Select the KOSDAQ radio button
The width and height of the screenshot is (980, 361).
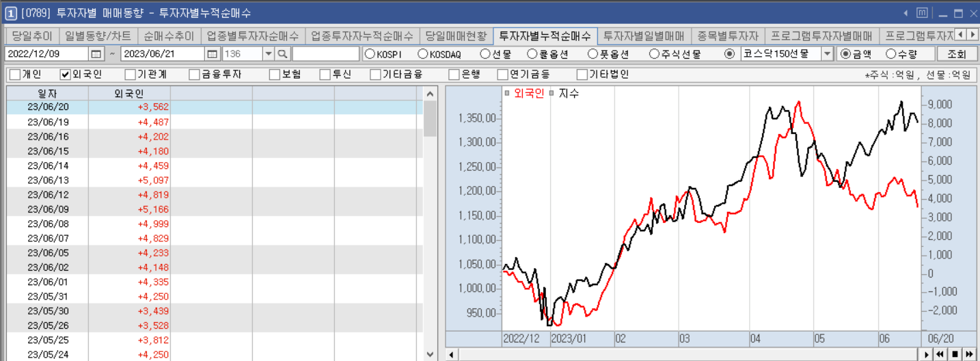(423, 53)
